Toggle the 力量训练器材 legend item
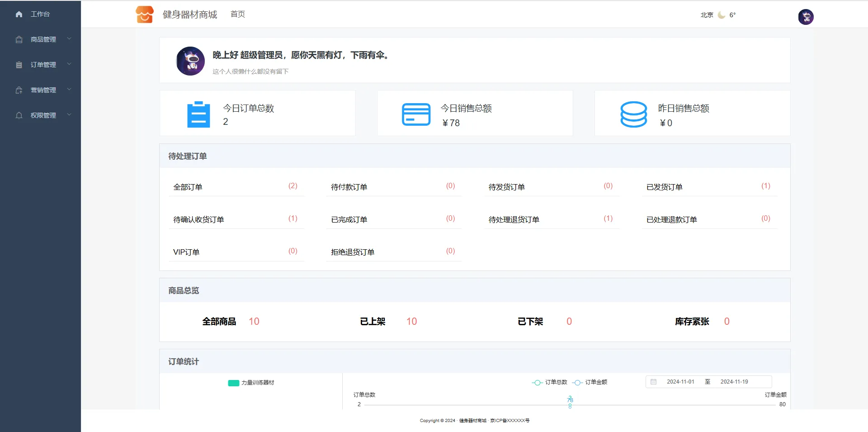This screenshot has height=432, width=868. 251,383
